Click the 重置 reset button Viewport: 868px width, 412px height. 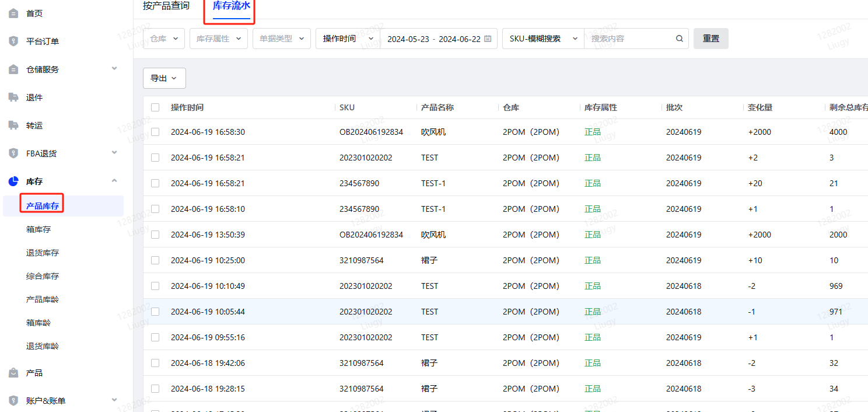(x=711, y=39)
